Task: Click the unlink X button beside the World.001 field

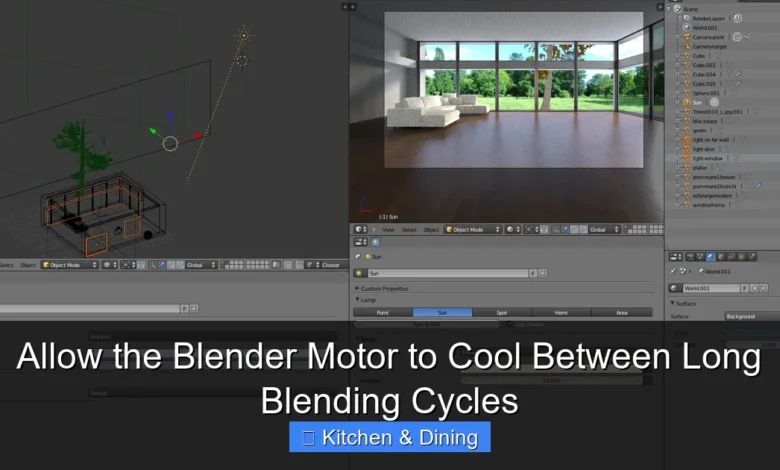Action: (764, 288)
